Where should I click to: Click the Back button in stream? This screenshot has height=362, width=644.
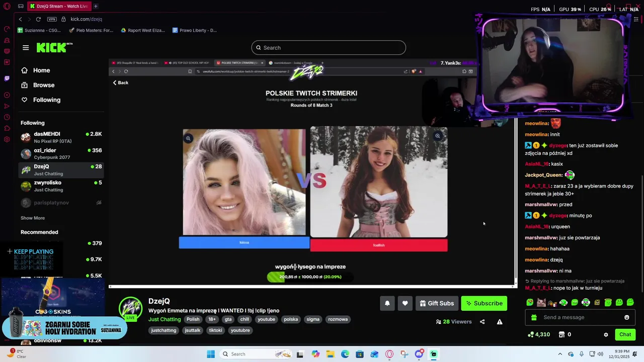click(121, 82)
